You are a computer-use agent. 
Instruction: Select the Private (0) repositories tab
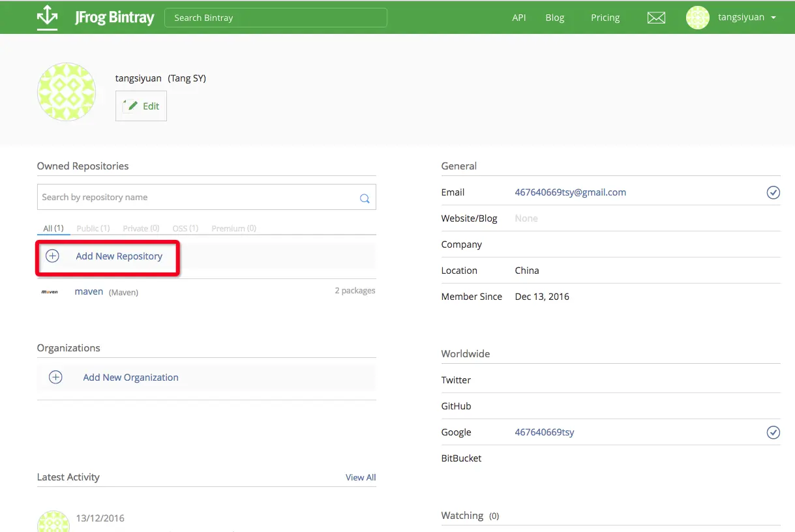tap(141, 228)
